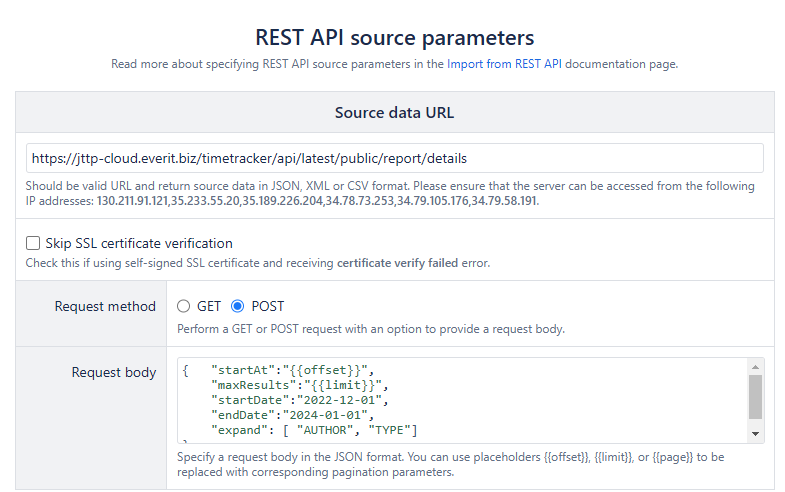This screenshot has width=785, height=492.
Task: Click the REST API source parameters heading
Action: coord(394,38)
